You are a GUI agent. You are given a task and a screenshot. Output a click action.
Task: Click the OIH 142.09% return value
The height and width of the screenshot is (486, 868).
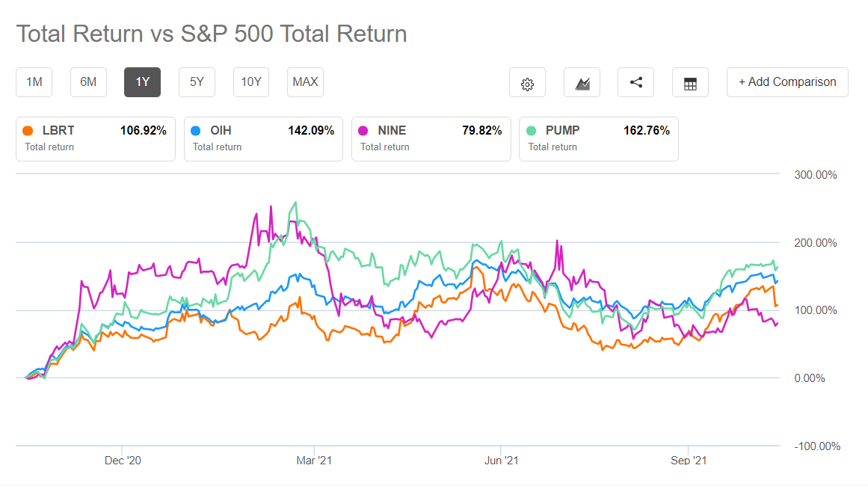pyautogui.click(x=313, y=130)
